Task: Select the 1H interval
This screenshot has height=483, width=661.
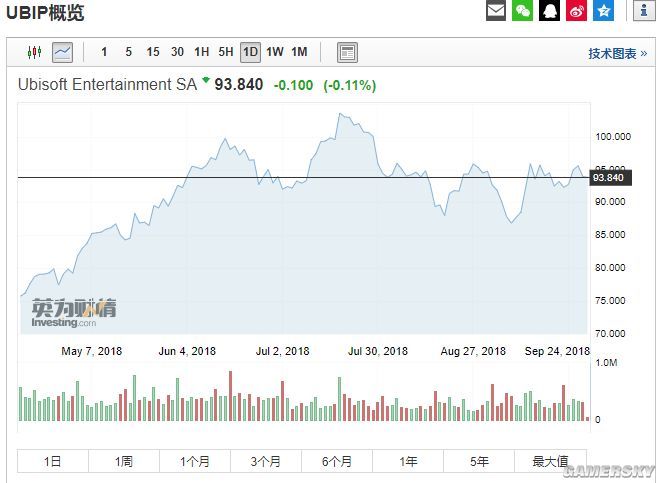Action: click(202, 52)
